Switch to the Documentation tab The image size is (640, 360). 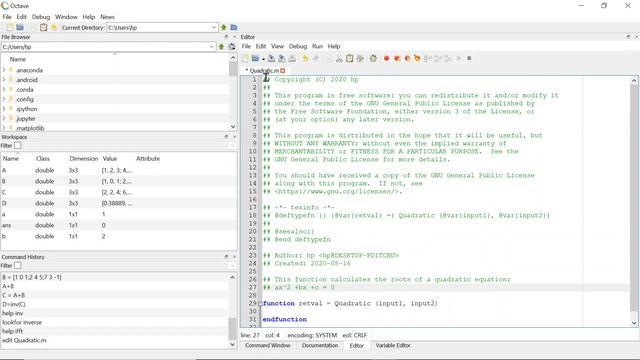coord(320,345)
